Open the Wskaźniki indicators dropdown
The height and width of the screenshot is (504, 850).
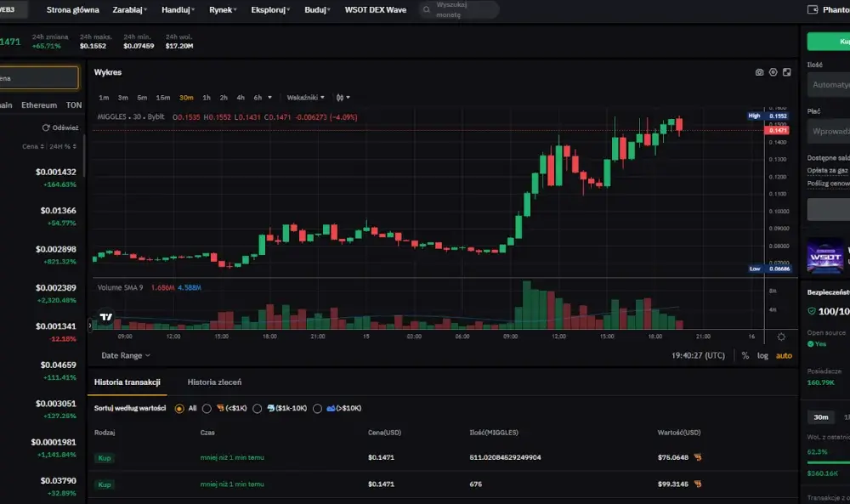306,98
